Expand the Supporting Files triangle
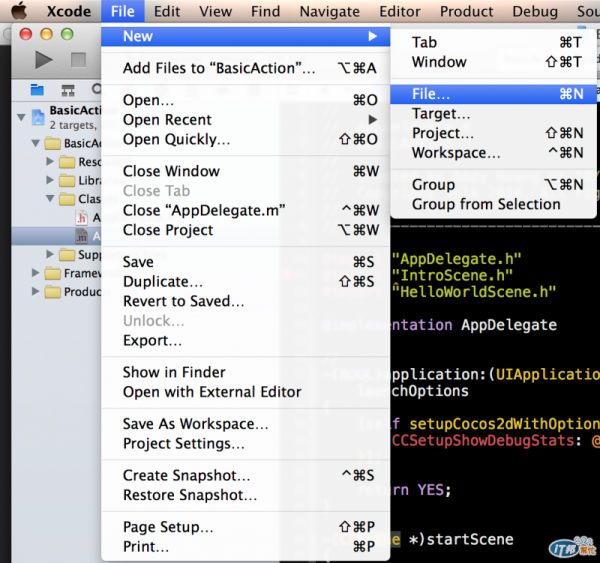The height and width of the screenshot is (563, 600). [x=50, y=254]
